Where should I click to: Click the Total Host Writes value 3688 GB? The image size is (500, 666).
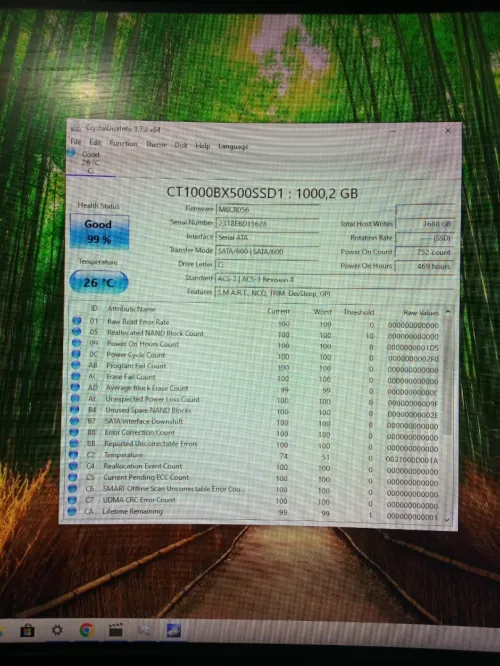[424, 224]
